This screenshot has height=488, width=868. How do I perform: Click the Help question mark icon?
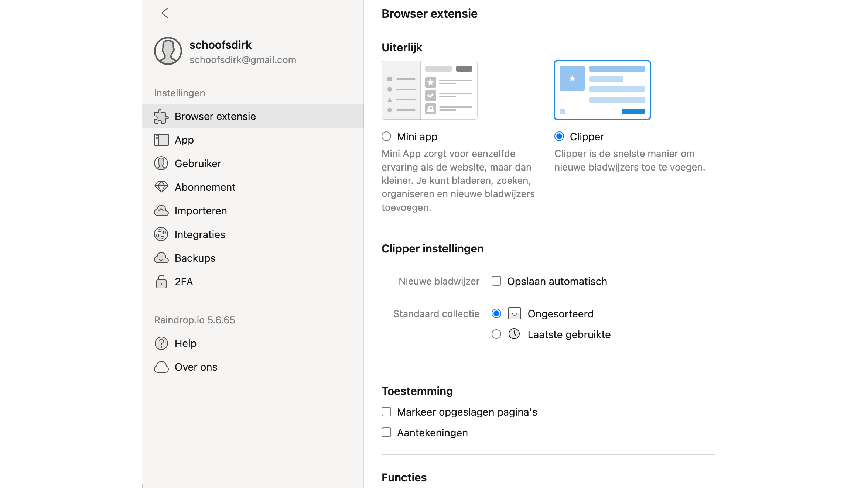(161, 343)
